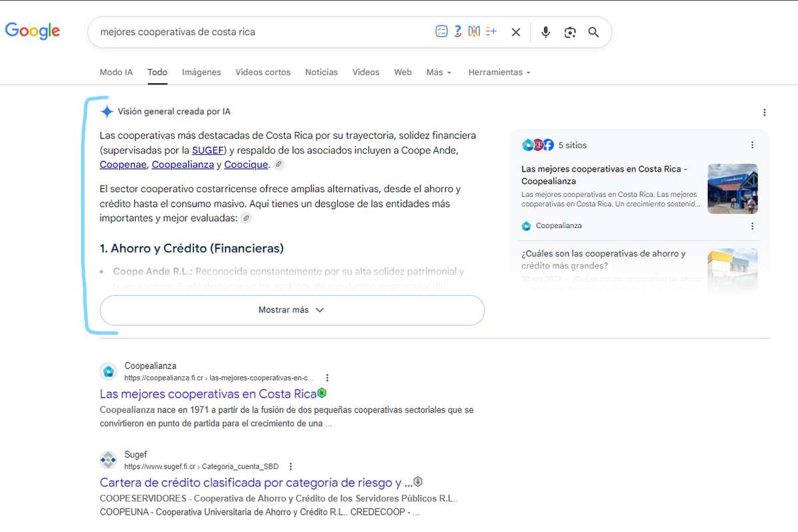Click www.sugef.fi.cr URL under Sugef result
The height and width of the screenshot is (532, 798).
point(201,466)
